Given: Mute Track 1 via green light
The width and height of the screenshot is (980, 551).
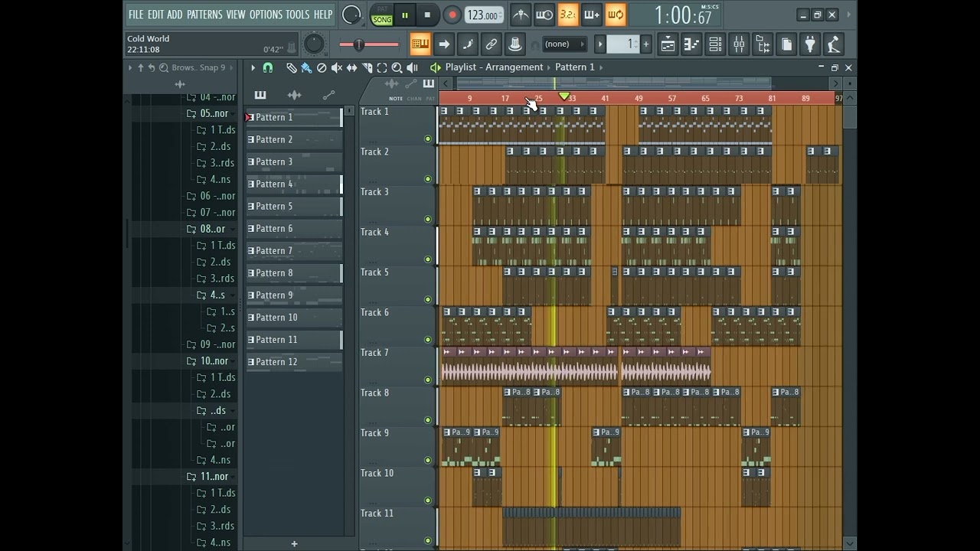Looking at the screenshot, I should click(428, 139).
